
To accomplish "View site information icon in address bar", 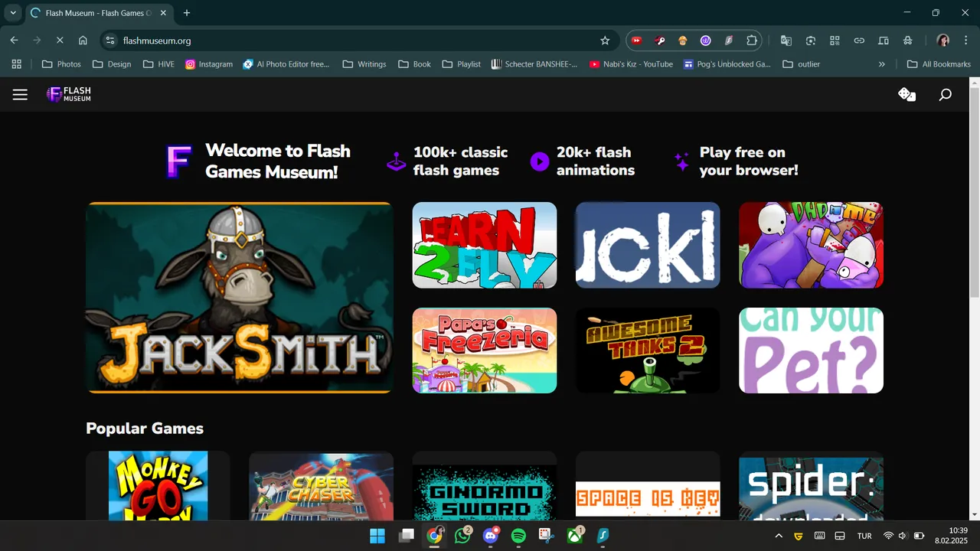I will 109,41.
